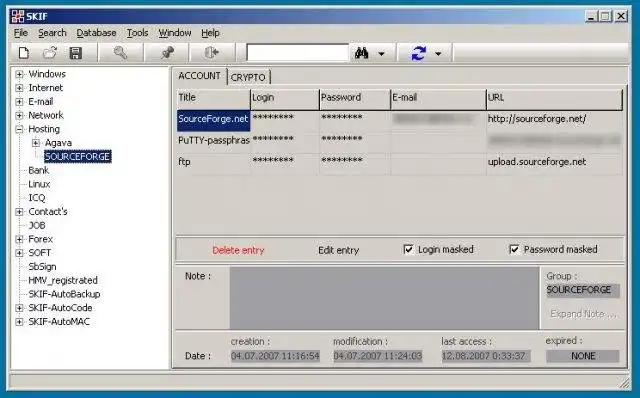640x398 pixels.
Task: Click the last access date field
Action: pyautogui.click(x=486, y=356)
